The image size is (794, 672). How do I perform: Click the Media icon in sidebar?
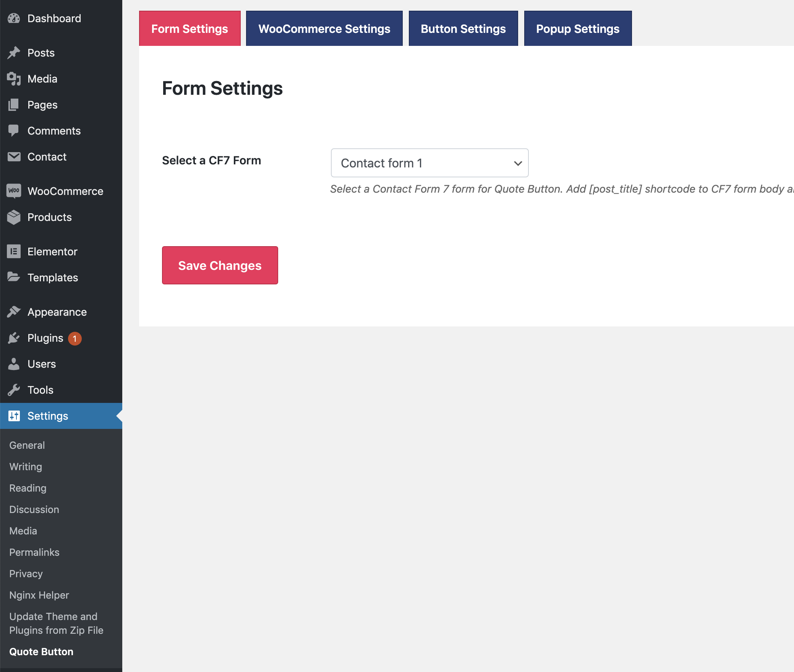click(14, 78)
